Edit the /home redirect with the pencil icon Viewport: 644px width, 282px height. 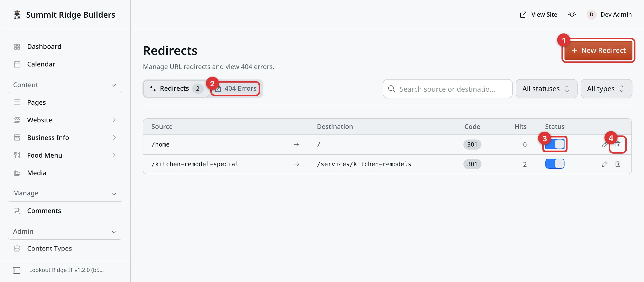[x=605, y=145]
